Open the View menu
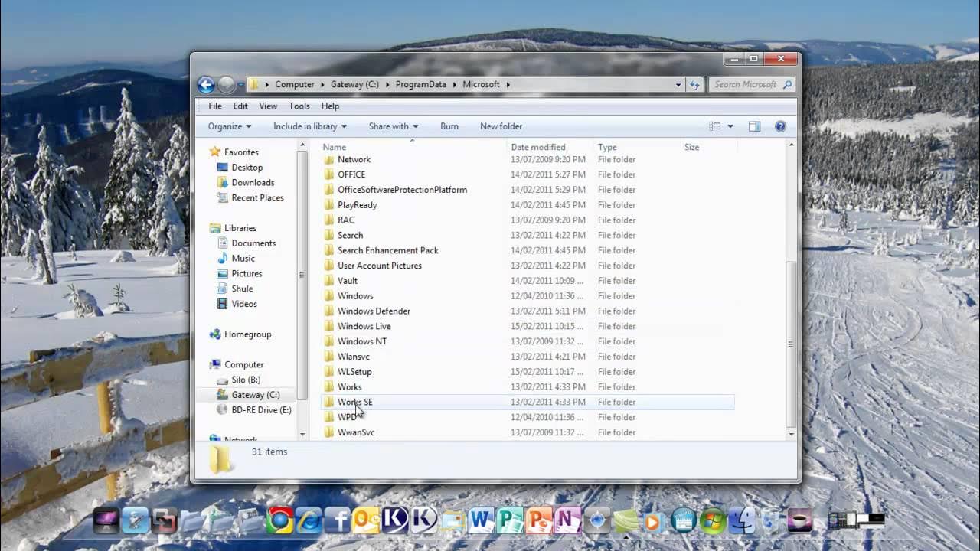This screenshot has width=980, height=551. tap(268, 106)
